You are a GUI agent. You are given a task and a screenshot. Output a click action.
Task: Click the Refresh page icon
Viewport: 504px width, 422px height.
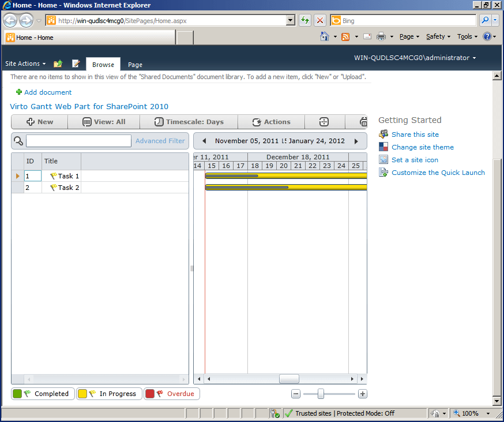pos(304,21)
